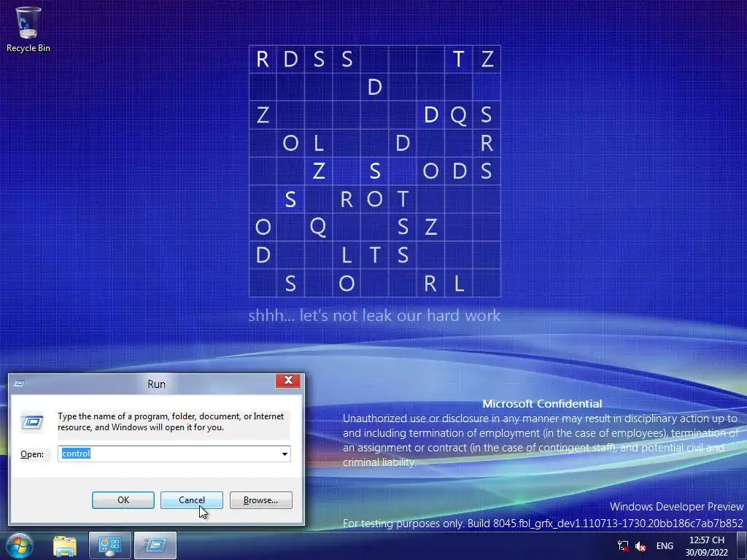Viewport: 747px width, 560px height.
Task: Click the Recycle Bin label text
Action: (x=28, y=48)
